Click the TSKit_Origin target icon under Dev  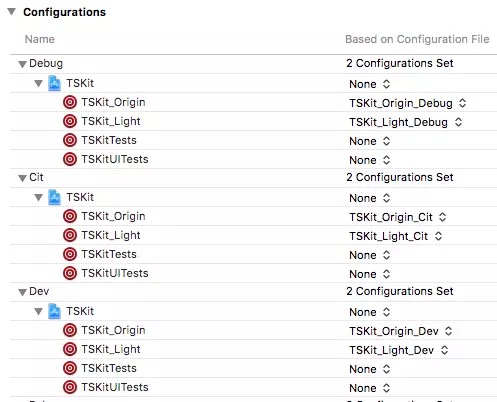click(x=70, y=330)
